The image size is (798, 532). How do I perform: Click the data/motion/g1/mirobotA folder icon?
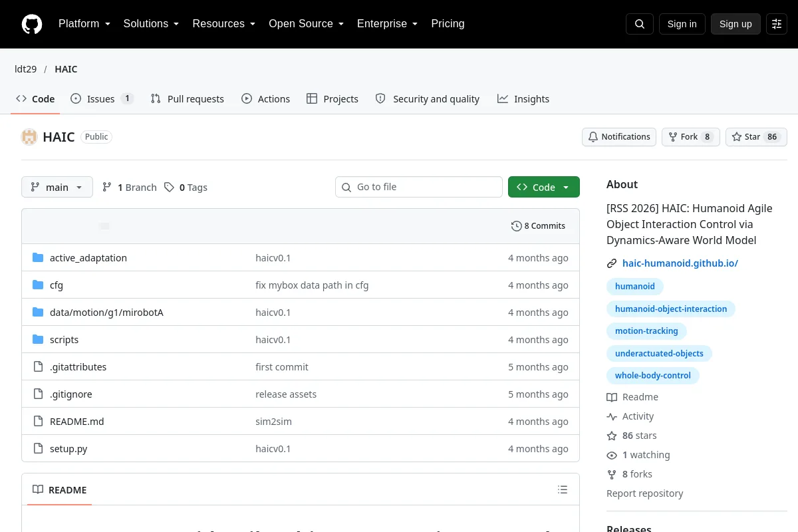[x=38, y=313]
